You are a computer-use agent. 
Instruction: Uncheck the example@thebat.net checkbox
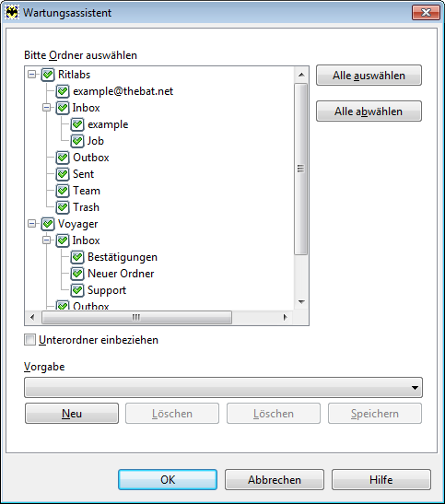tap(63, 91)
